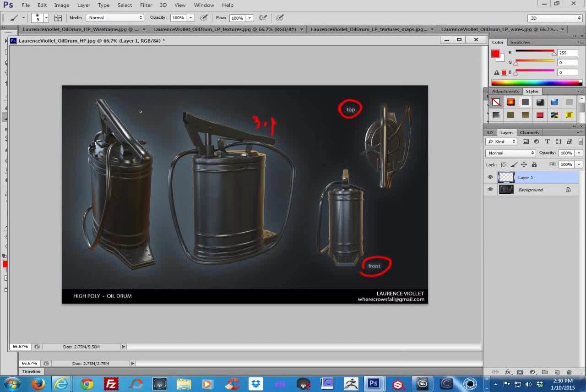Open the layer Opacity dropdown arrow

[579, 153]
